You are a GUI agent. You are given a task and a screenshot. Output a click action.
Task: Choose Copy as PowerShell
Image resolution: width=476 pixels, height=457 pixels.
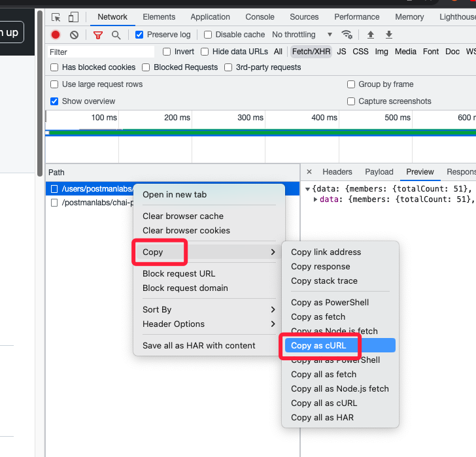[x=340, y=302]
